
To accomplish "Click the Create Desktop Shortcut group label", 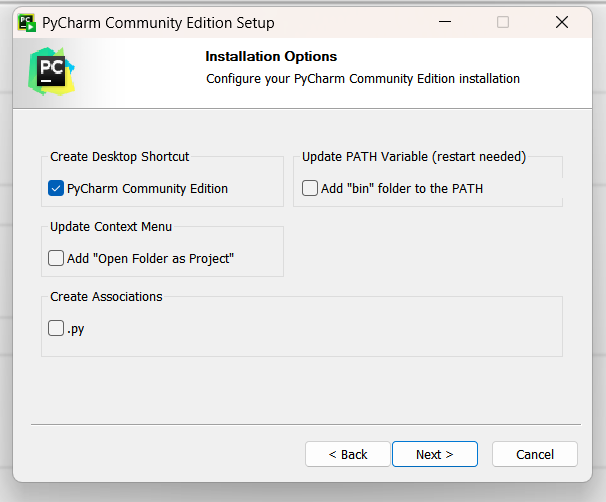I will [119, 157].
